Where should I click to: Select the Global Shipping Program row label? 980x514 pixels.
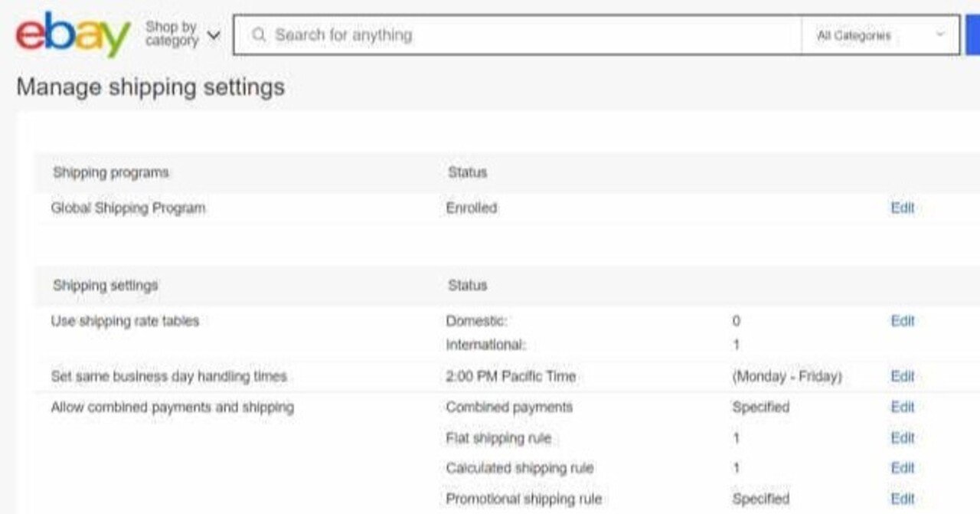tap(128, 208)
